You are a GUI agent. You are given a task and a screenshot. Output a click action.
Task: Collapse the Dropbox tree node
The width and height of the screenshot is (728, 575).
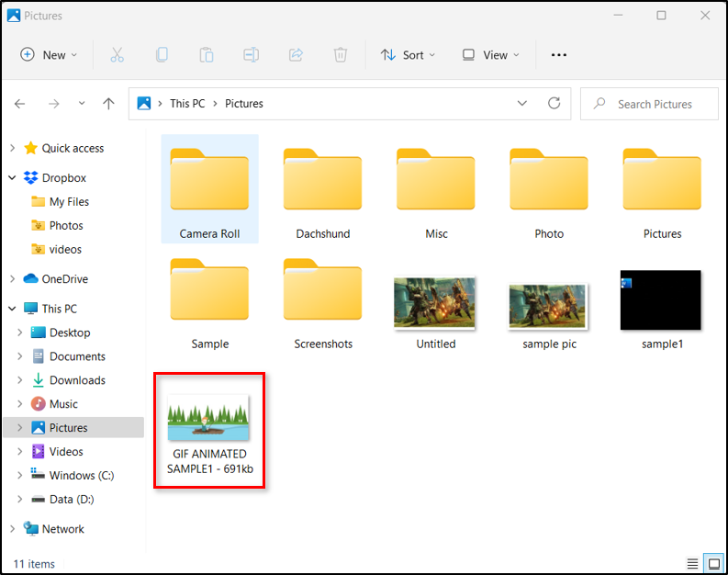[x=13, y=178]
